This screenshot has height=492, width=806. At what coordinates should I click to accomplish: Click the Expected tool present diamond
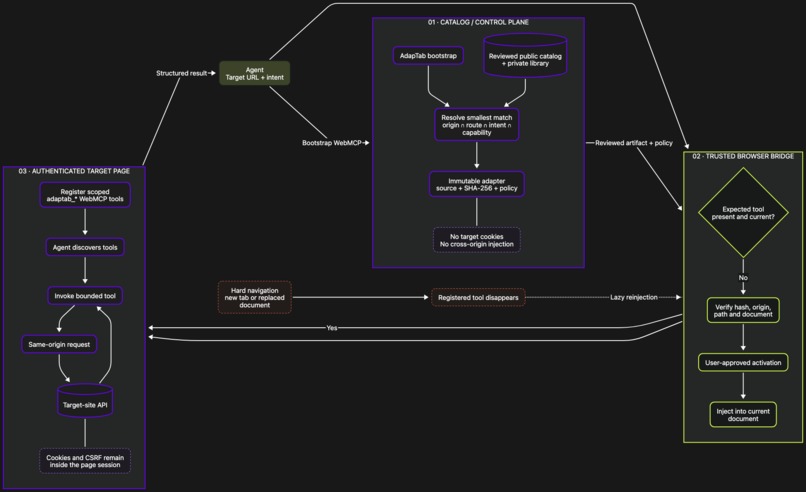[743, 212]
